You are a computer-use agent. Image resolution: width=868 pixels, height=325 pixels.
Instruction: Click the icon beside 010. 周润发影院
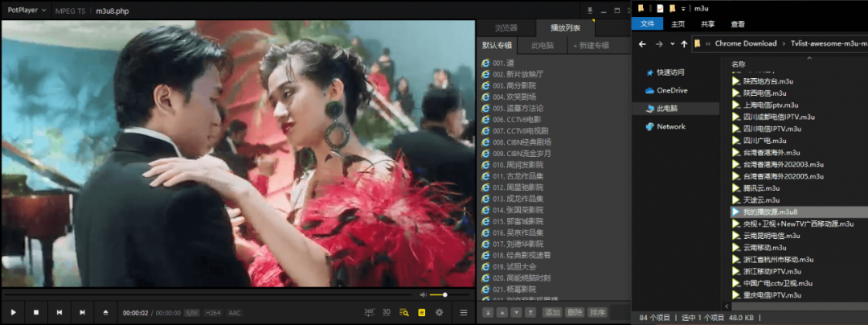coord(485,164)
